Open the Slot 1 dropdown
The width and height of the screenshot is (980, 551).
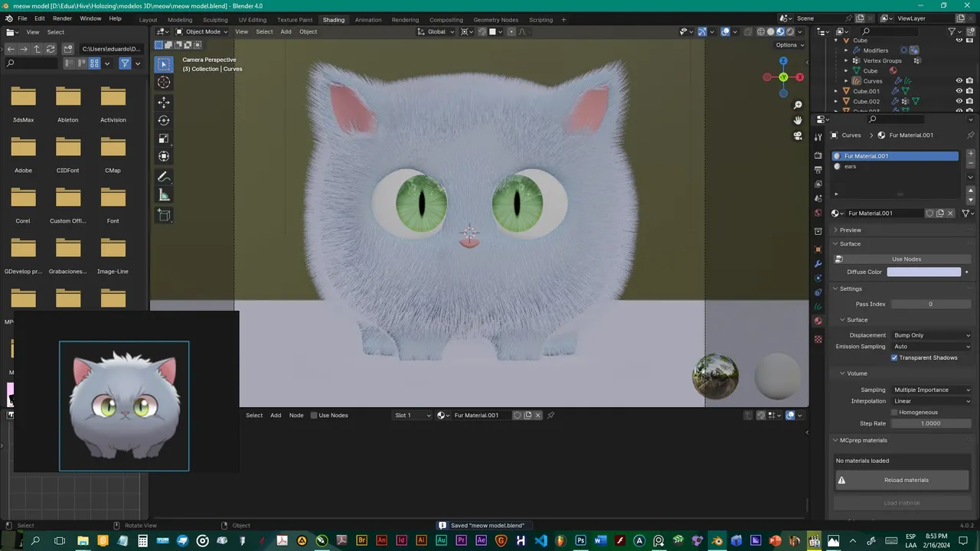point(413,416)
